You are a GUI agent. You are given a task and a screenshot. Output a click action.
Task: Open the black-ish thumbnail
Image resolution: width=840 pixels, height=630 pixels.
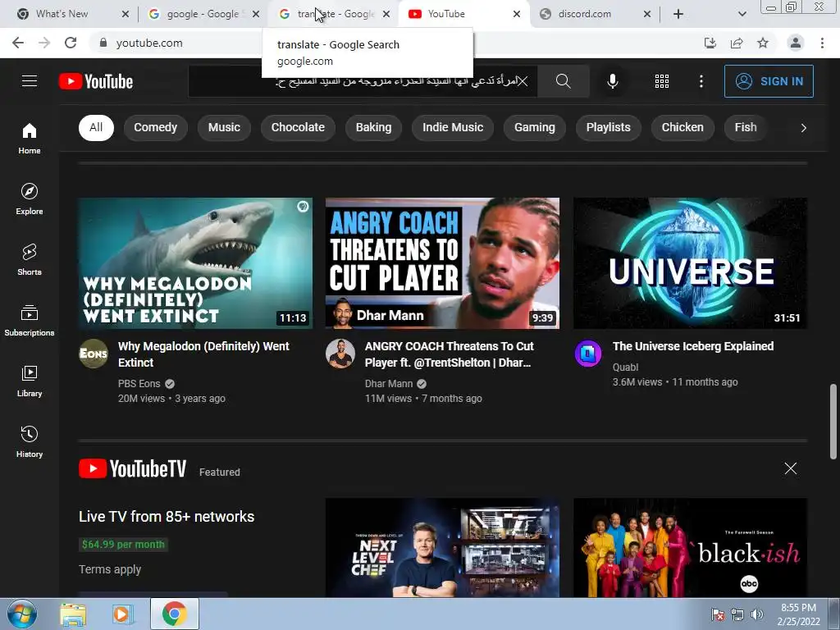(x=690, y=547)
